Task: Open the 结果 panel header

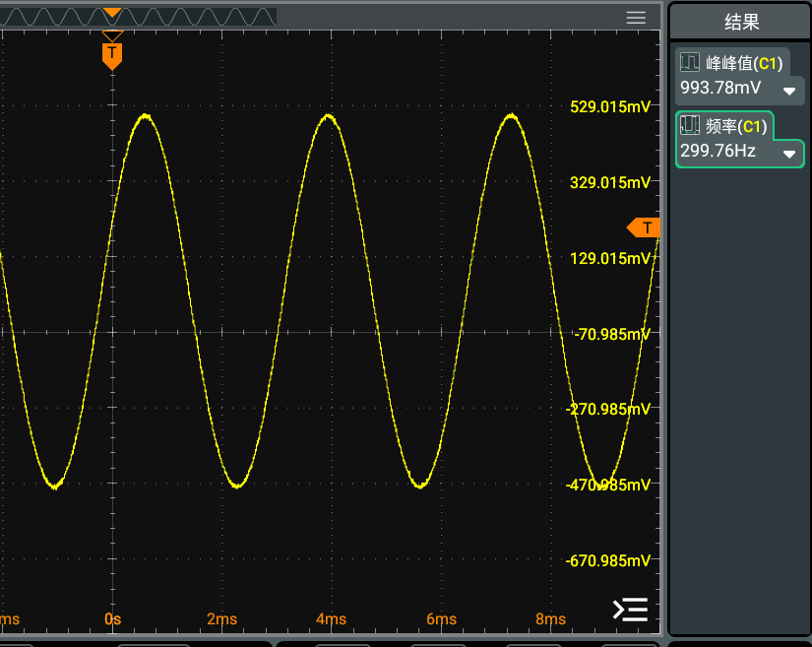Action: [741, 24]
